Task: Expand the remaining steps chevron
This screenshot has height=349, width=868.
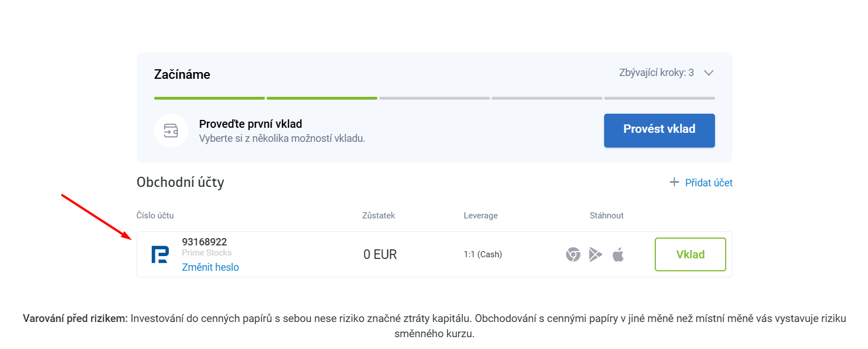Action: (708, 73)
